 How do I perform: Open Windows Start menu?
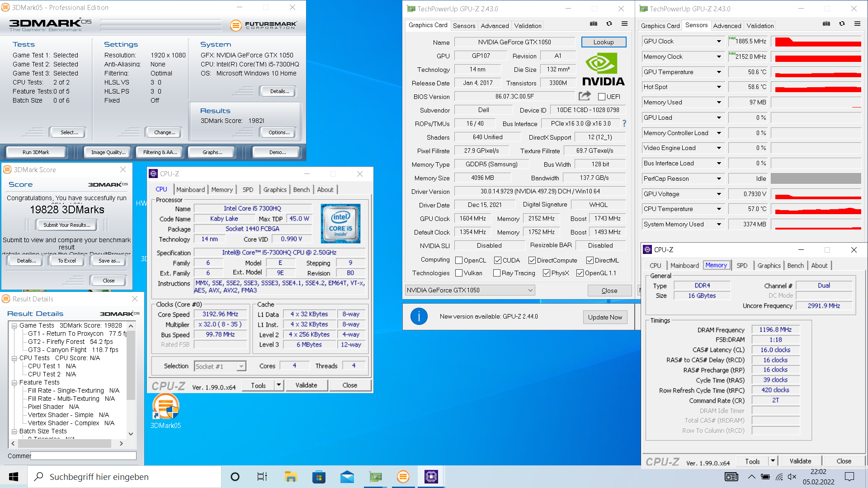(x=14, y=477)
